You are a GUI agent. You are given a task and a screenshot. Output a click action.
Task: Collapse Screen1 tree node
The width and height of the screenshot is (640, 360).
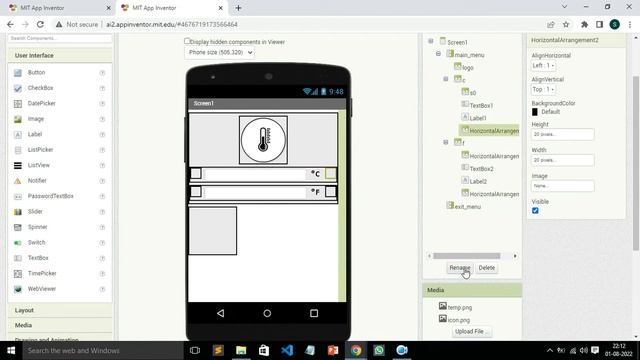pos(431,41)
